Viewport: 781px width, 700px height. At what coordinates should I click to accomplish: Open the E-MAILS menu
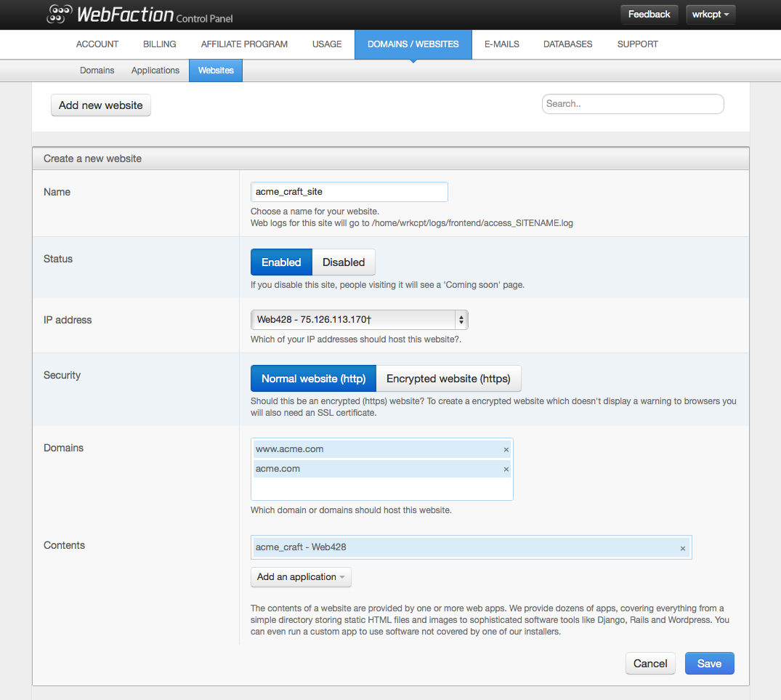(x=501, y=44)
